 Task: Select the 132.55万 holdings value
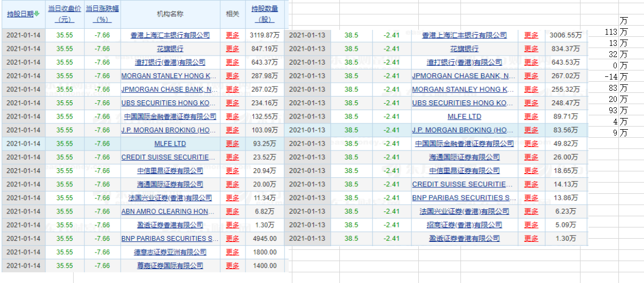[x=265, y=116]
